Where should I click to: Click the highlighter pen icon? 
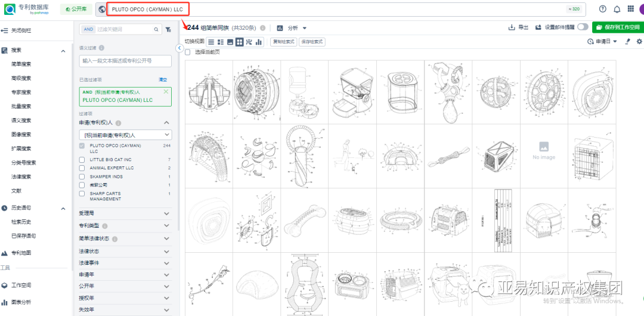tap(627, 42)
